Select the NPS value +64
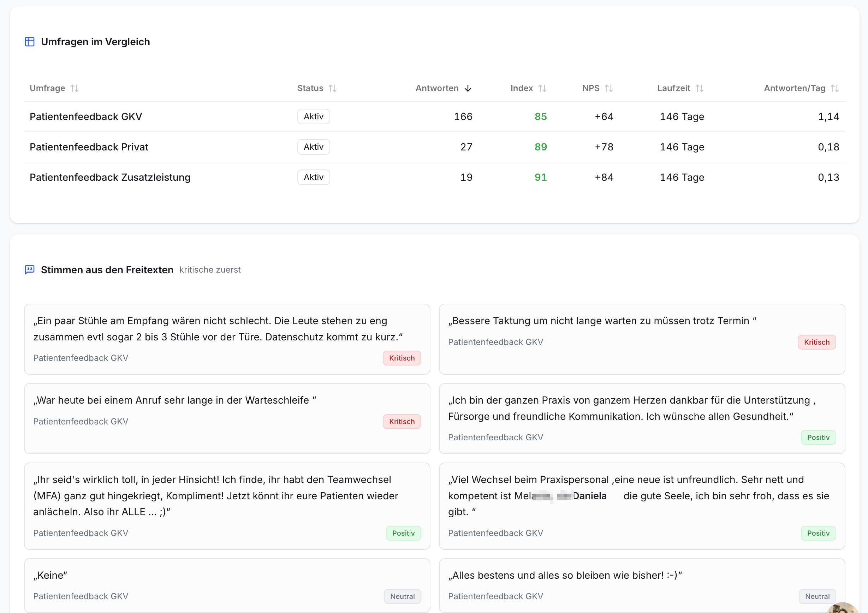The image size is (868, 613). (604, 117)
